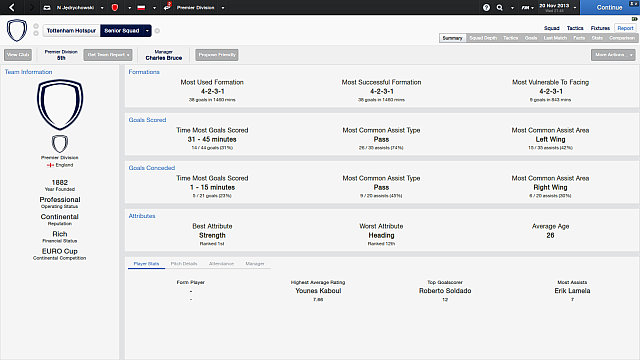Click the lower small circle beside crest
Viewport: 640px width, 360px height.
coord(36,33)
